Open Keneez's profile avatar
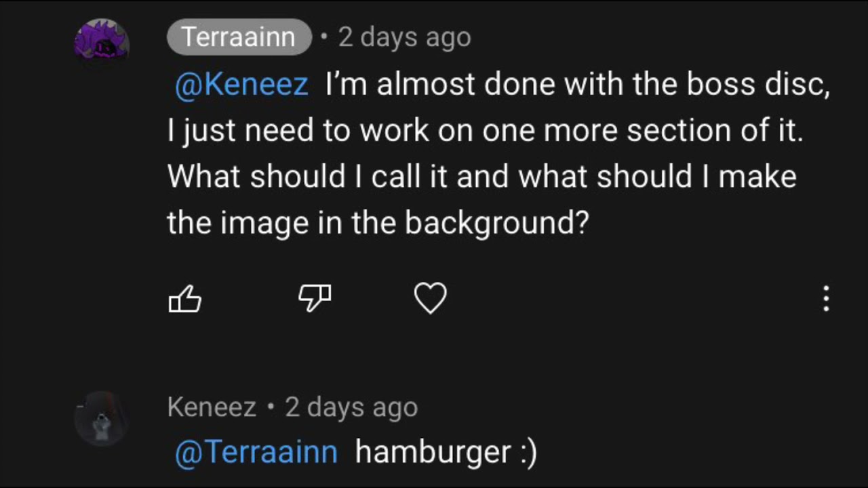 point(102,418)
